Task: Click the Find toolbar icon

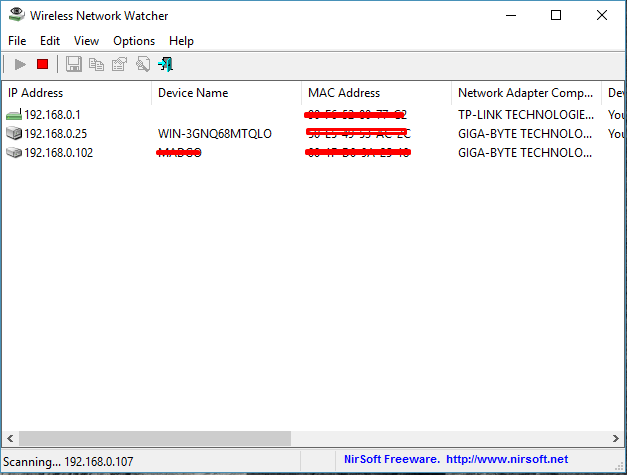Action: [143, 64]
